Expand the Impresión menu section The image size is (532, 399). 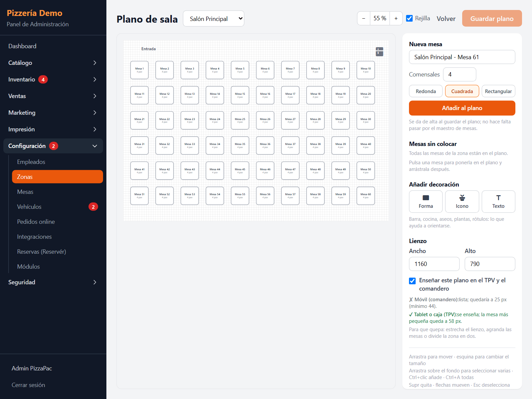[x=53, y=129]
